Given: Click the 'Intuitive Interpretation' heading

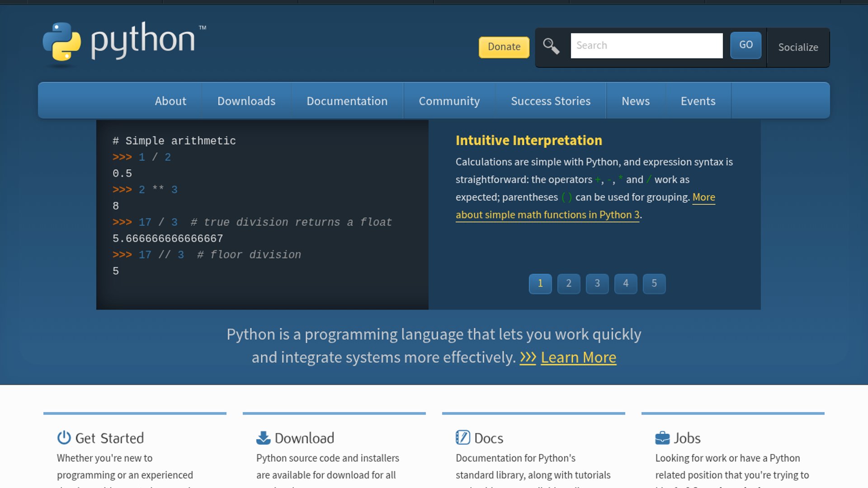Looking at the screenshot, I should [529, 141].
